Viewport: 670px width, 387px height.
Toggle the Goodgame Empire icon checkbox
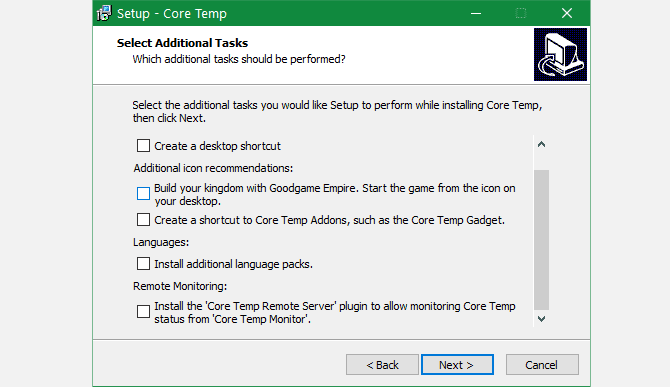coord(143,194)
